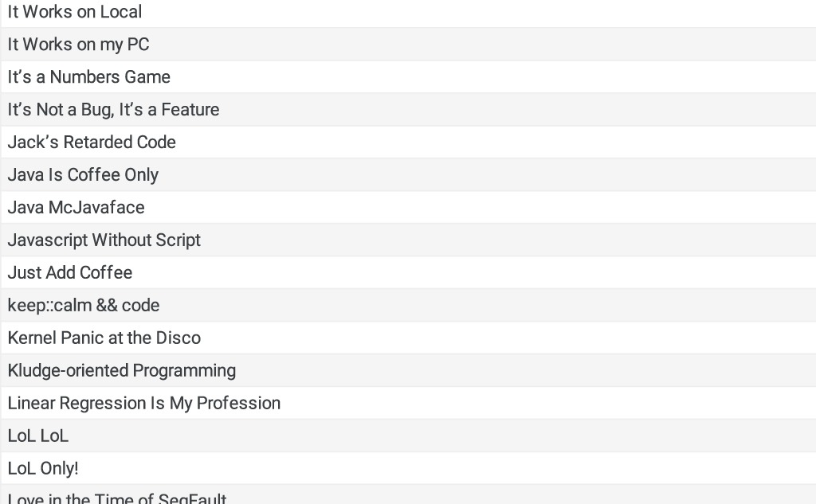
Task: Click the word 'Script' ending the Javascript row
Action: [x=178, y=240]
